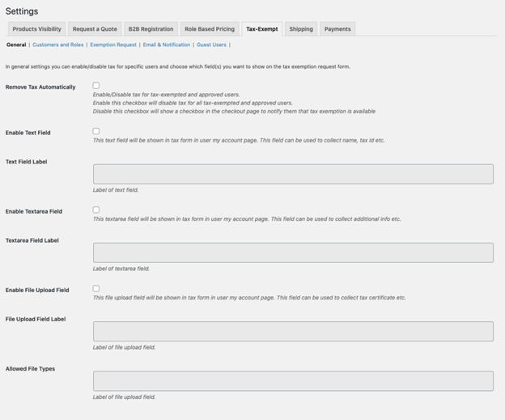Tick the Enable Text Field checkbox
Screen dimensions: 505x420
click(x=96, y=131)
